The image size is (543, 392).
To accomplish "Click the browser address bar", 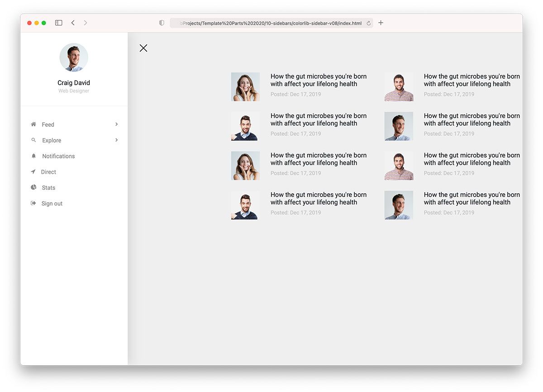I will [x=271, y=23].
